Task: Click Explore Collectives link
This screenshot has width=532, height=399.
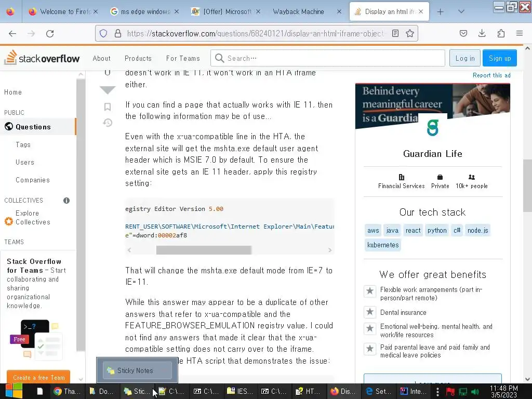Action: click(x=33, y=218)
